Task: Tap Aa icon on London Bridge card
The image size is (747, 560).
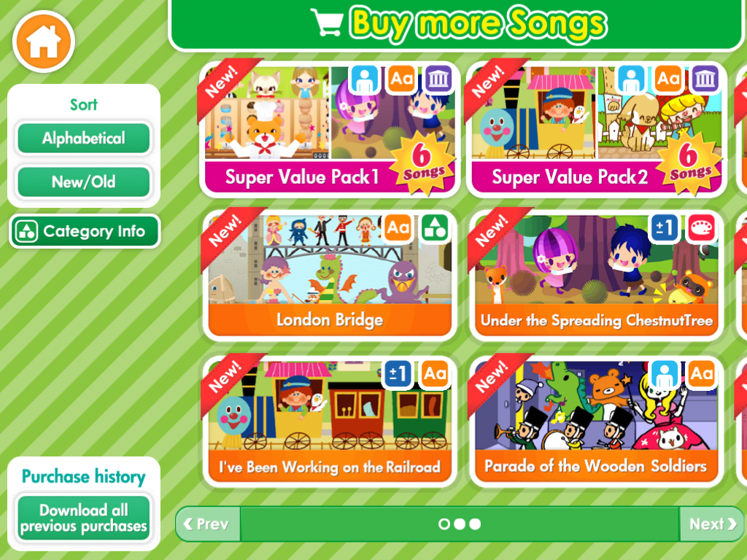Action: pyautogui.click(x=398, y=228)
